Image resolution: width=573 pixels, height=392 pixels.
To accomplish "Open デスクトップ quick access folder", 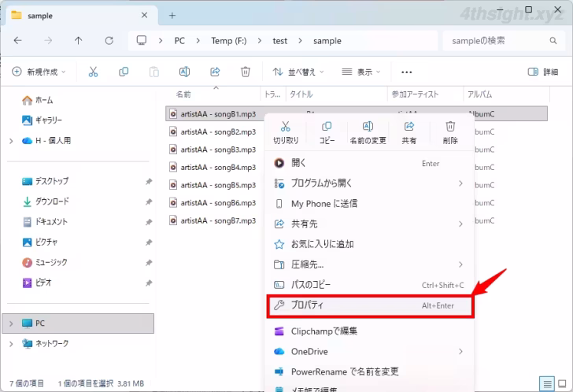I will click(45, 181).
